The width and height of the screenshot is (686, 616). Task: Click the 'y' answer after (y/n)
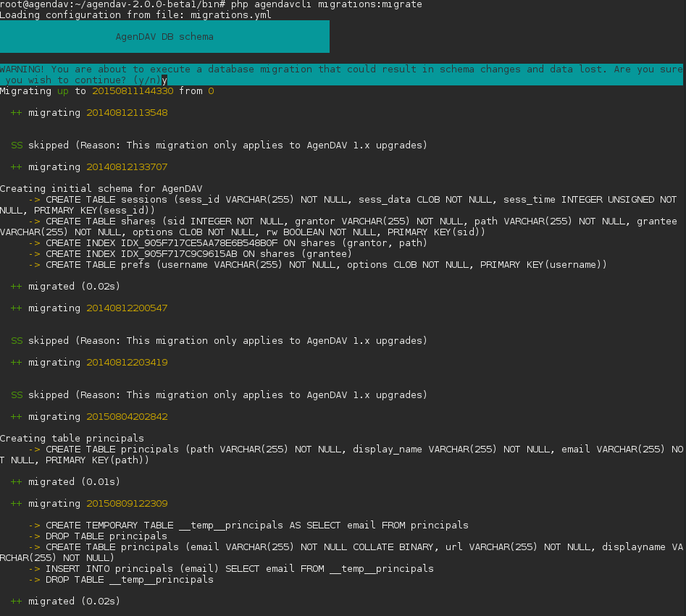point(164,80)
